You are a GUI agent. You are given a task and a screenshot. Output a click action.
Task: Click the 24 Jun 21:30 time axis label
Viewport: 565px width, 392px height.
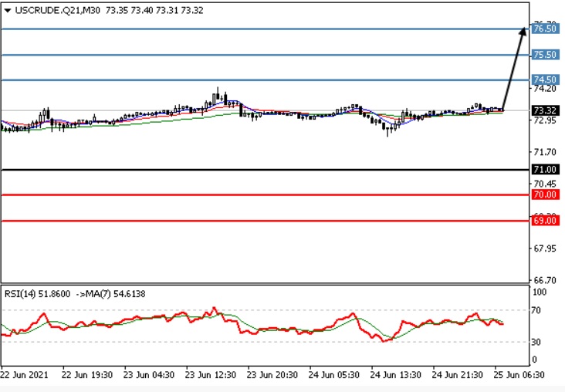coord(457,375)
